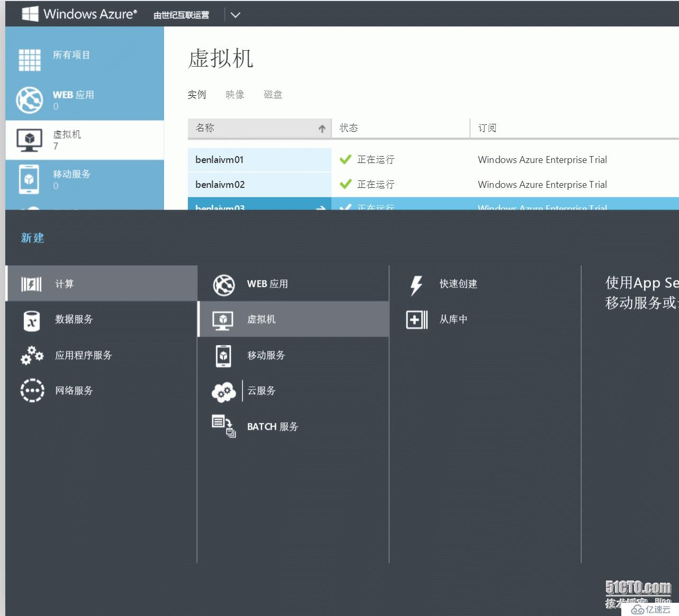The height and width of the screenshot is (616, 679).
Task: Click the Windows Azure logo icon
Action: [x=30, y=14]
